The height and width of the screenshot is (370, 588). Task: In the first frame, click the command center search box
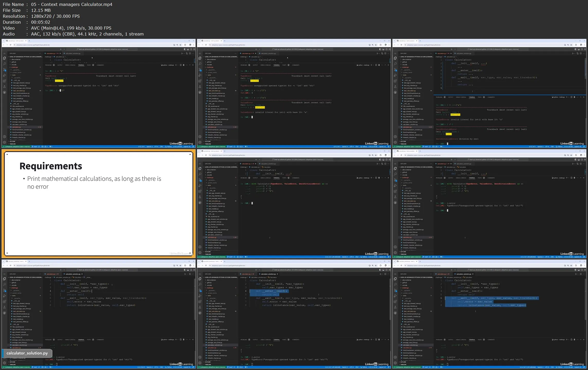102,49
